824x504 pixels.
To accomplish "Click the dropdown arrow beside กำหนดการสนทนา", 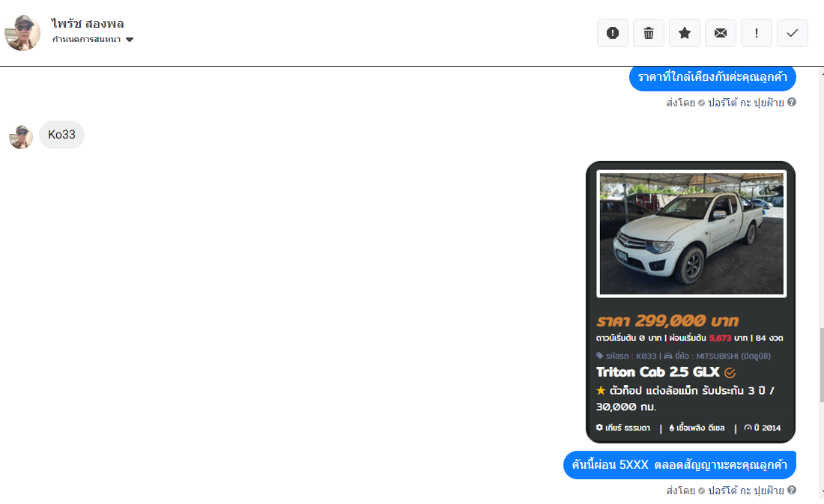I will [130, 40].
